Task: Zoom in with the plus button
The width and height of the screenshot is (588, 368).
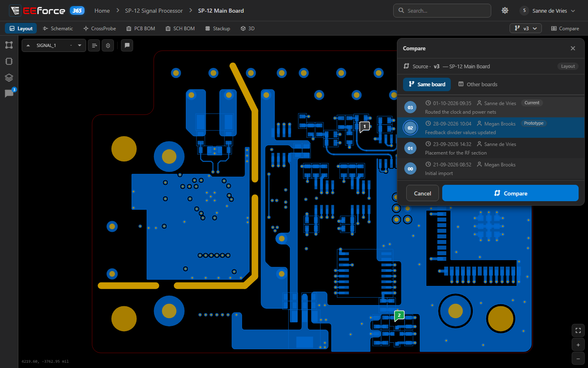Action: pyautogui.click(x=578, y=345)
